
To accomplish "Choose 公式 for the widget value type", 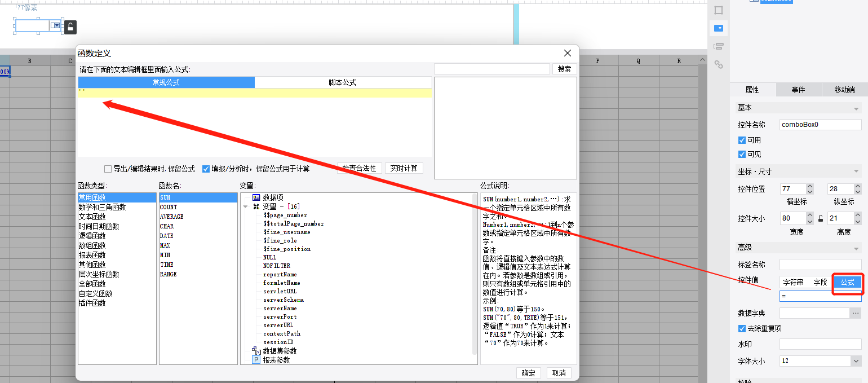I will [x=847, y=282].
